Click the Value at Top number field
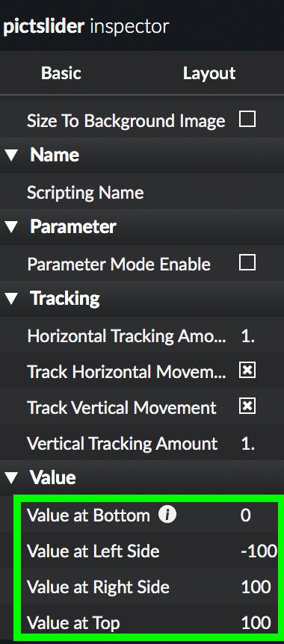 pyautogui.click(x=256, y=622)
